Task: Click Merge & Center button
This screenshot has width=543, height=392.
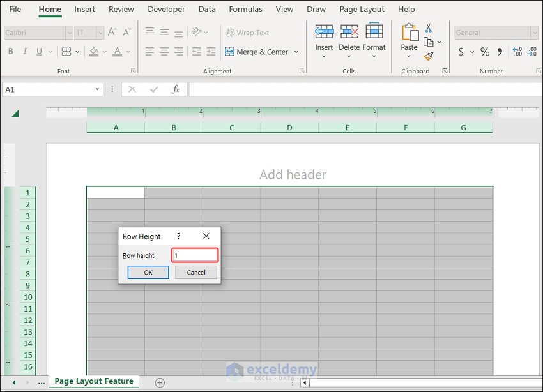Action: (257, 52)
